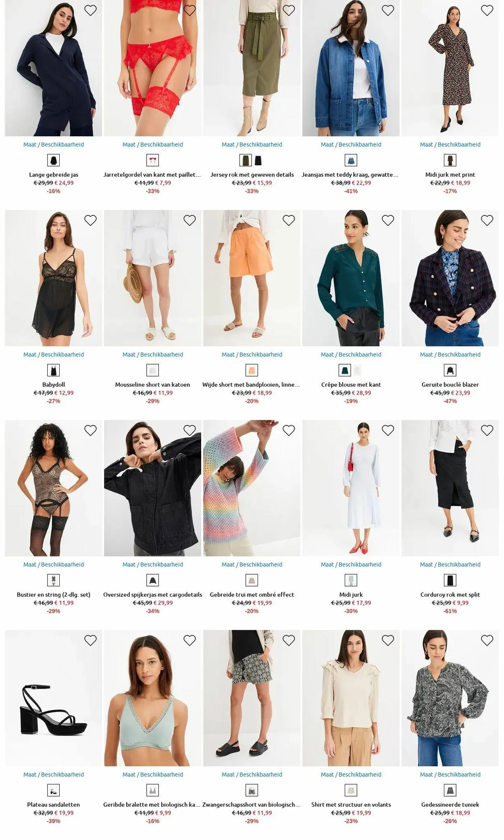Heart the Gebreide trui met ombré effect
Image resolution: width=504 pixels, height=840 pixels.
[x=289, y=430]
